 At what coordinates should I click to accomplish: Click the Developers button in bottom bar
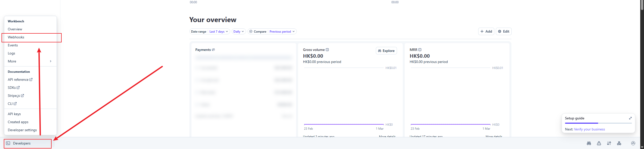(x=22, y=143)
